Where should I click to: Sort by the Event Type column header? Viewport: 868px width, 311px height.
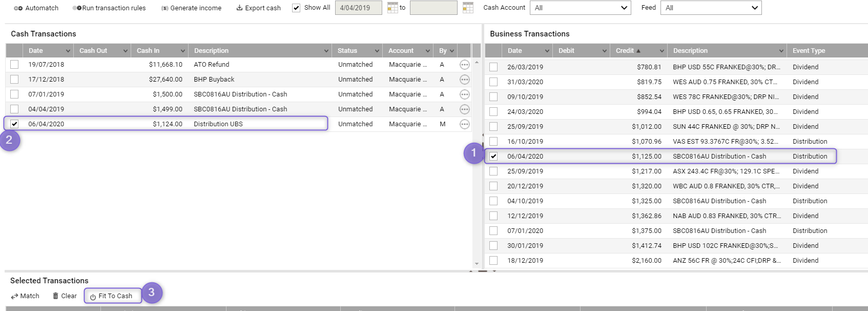coord(809,51)
